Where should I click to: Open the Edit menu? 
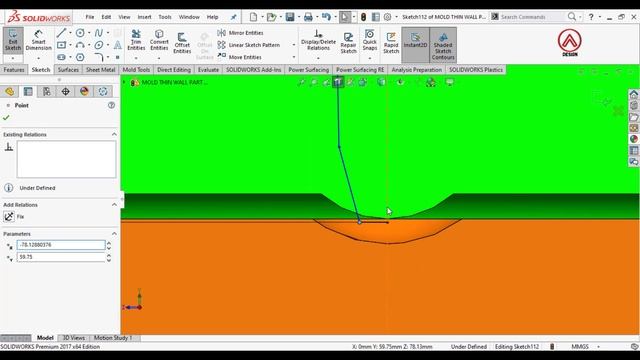(x=106, y=17)
